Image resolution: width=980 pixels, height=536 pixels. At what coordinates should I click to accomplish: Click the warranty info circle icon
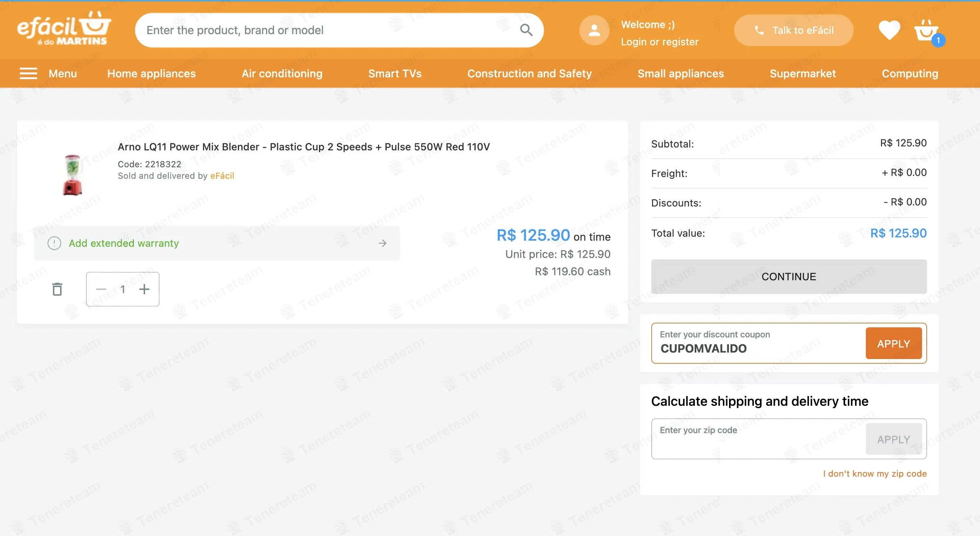point(54,243)
